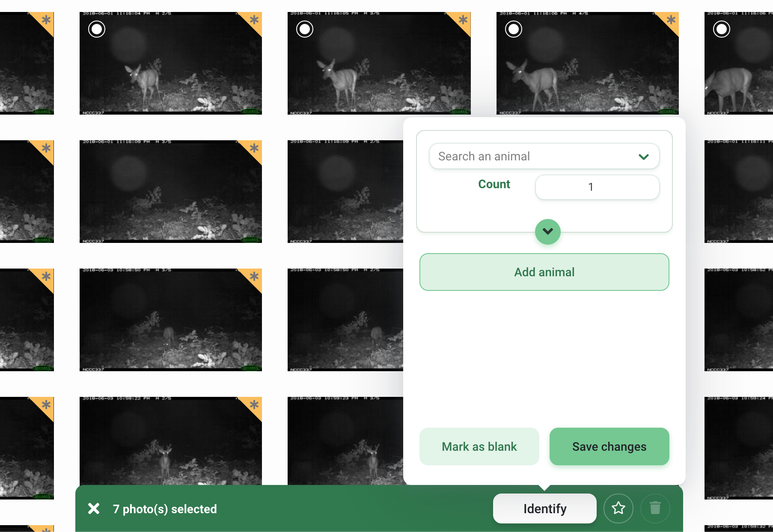Open the 11:16:09 PM photo partly behind the popup

(345, 192)
